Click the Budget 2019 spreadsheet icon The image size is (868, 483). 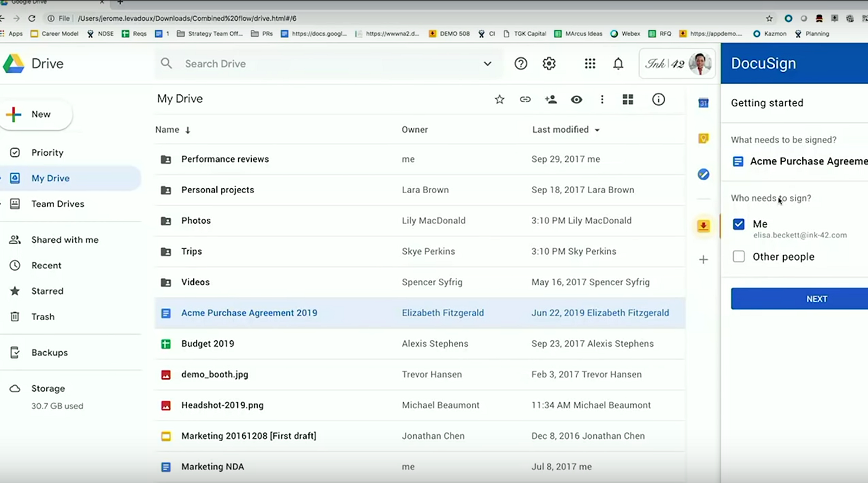pyautogui.click(x=166, y=344)
